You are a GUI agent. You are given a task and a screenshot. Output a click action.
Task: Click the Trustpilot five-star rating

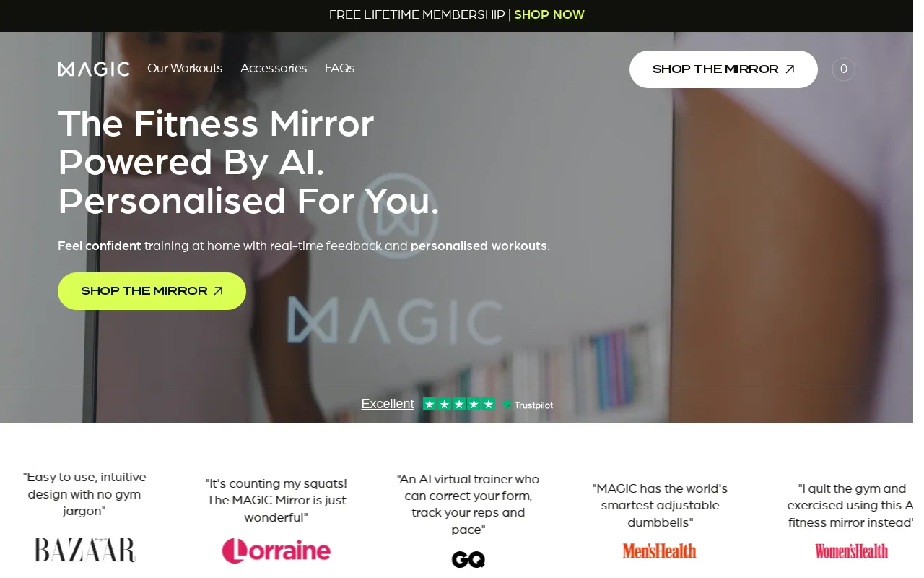[459, 405]
